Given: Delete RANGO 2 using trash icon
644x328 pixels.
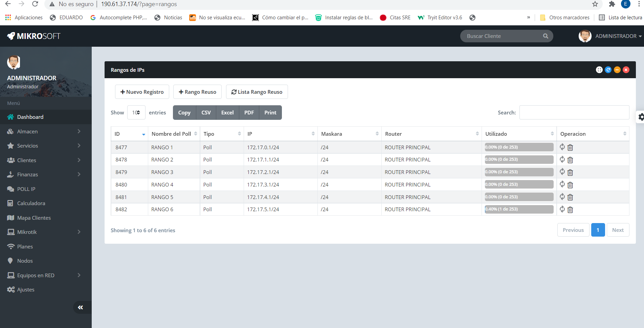Looking at the screenshot, I should click(570, 160).
